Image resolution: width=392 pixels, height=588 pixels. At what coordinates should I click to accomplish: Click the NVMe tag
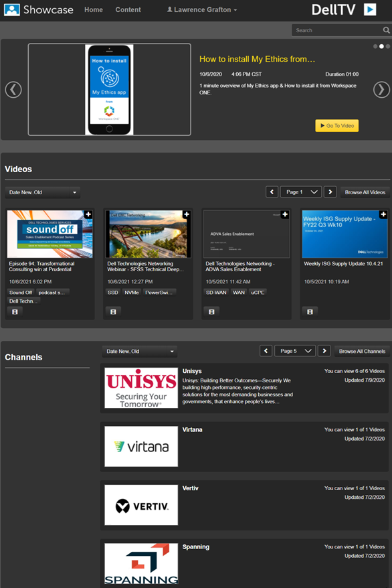pyautogui.click(x=131, y=293)
